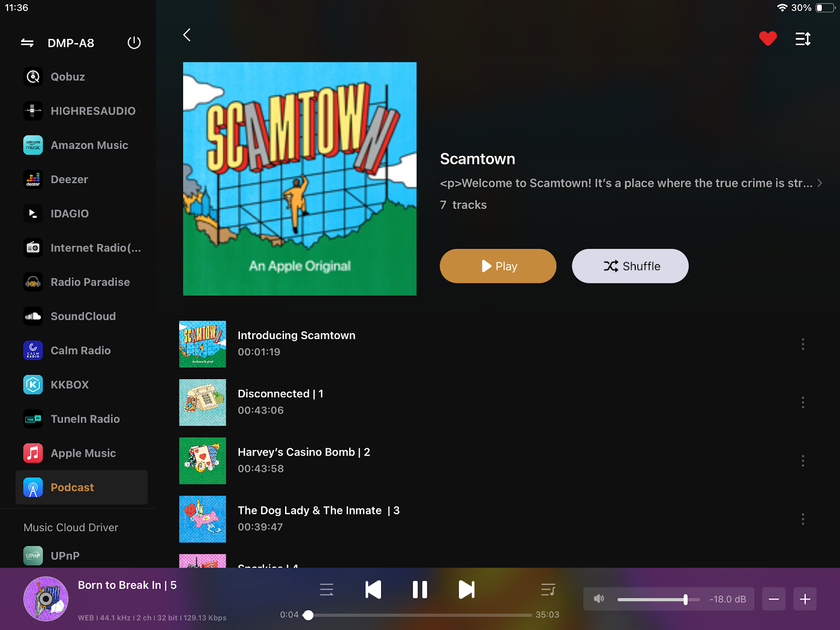The height and width of the screenshot is (630, 840).
Task: Open the sort order icon at top right
Action: 803,39
